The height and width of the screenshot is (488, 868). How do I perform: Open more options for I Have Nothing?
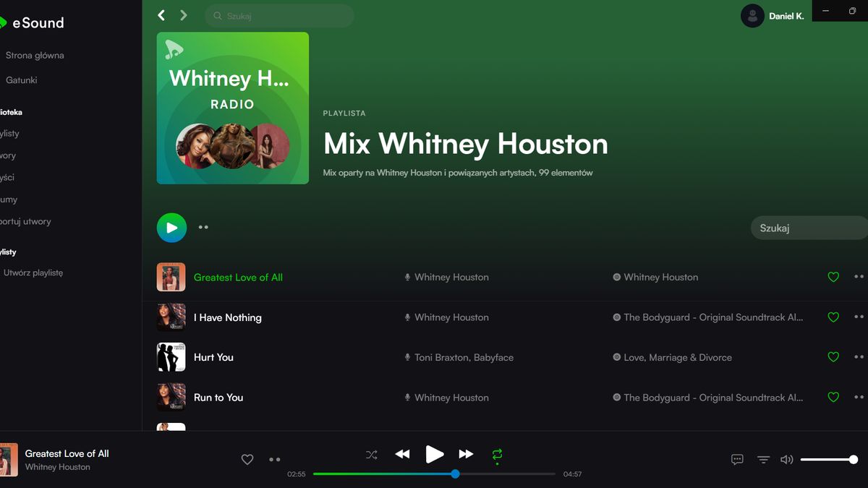pos(859,317)
